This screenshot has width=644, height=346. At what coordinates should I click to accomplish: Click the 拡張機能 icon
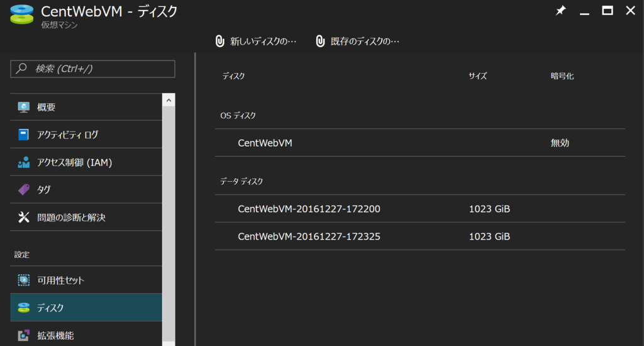pyautogui.click(x=24, y=335)
